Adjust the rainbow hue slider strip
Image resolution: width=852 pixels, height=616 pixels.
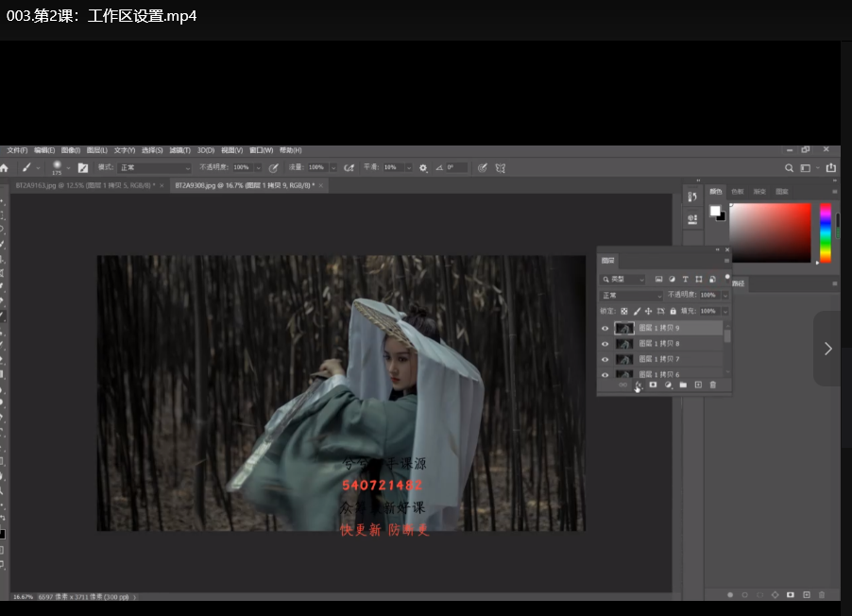pyautogui.click(x=826, y=233)
